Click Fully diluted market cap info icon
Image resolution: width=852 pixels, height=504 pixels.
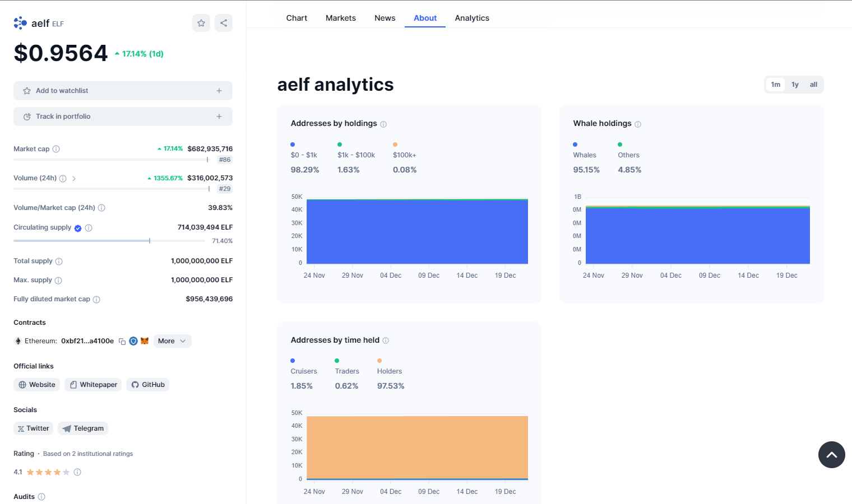click(x=96, y=300)
